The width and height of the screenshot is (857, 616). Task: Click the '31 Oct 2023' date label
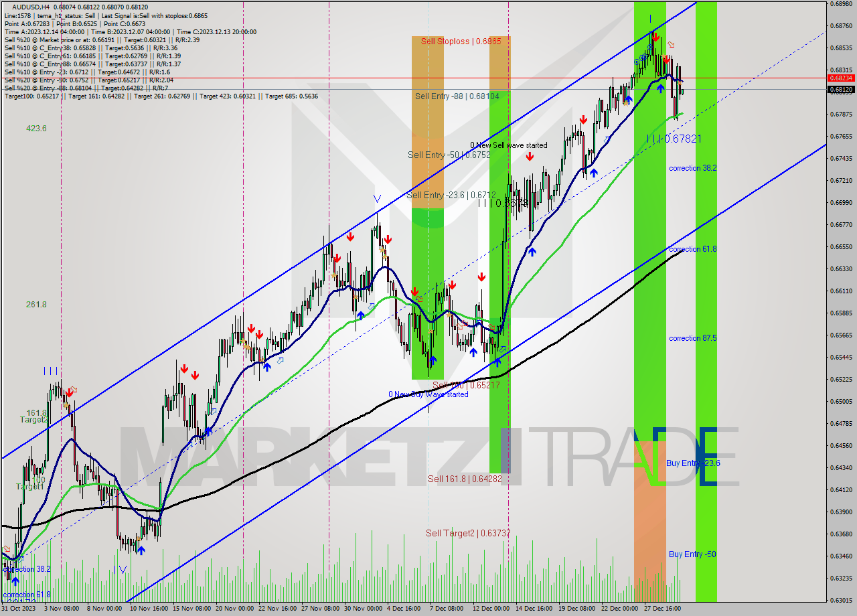click(x=19, y=609)
